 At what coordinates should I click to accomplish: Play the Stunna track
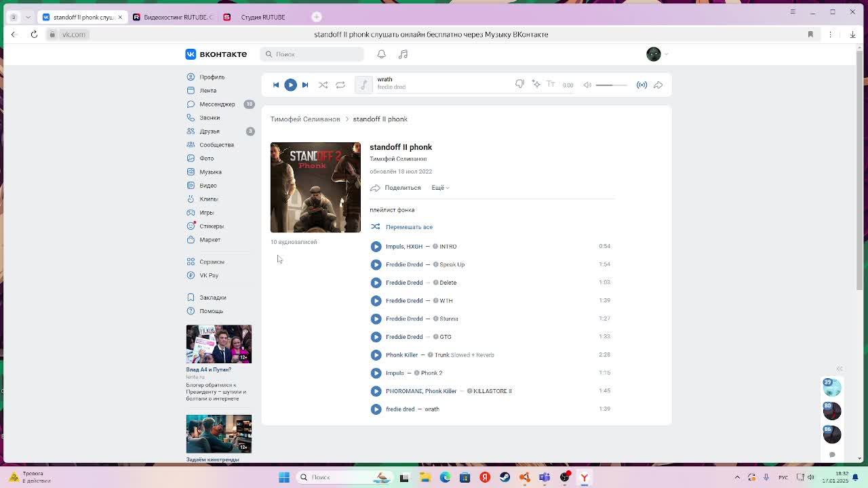click(x=376, y=319)
